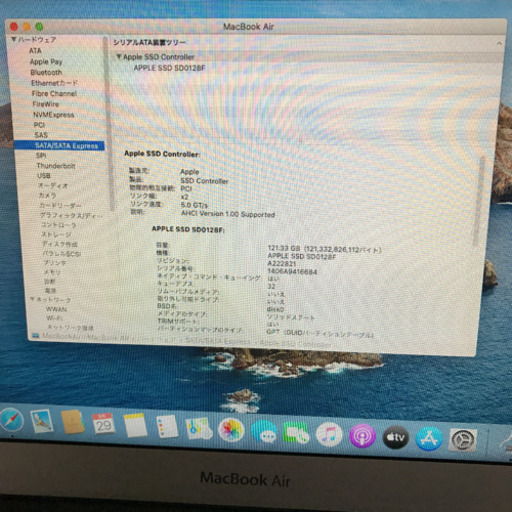The image size is (512, 512).
Task: Select NVMExpress in the sidebar
Action: tap(54, 115)
